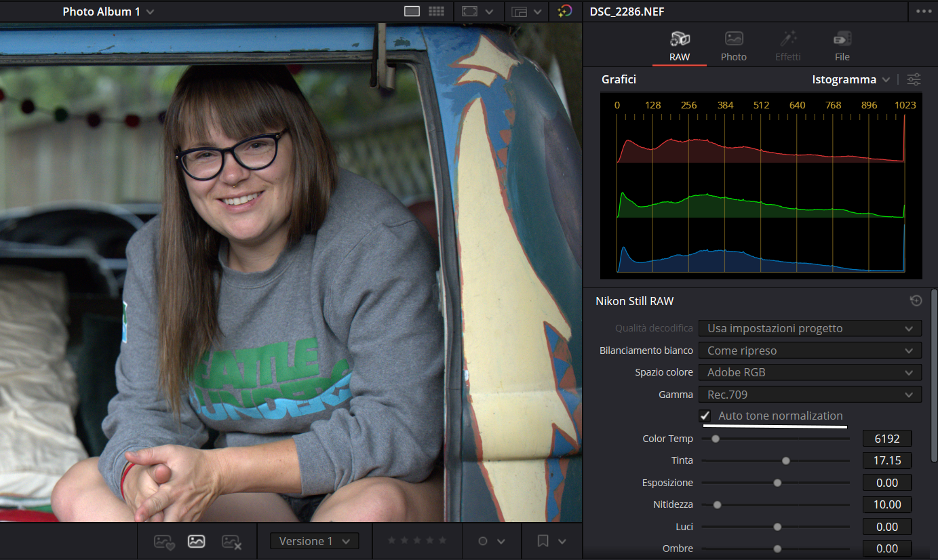Open the Versione 1 dropdown

315,541
